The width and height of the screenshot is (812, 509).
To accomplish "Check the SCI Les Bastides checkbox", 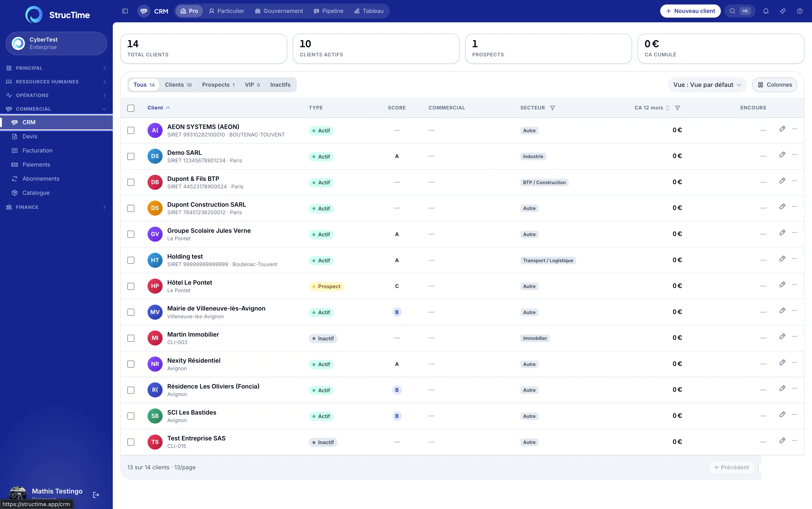I will click(131, 416).
